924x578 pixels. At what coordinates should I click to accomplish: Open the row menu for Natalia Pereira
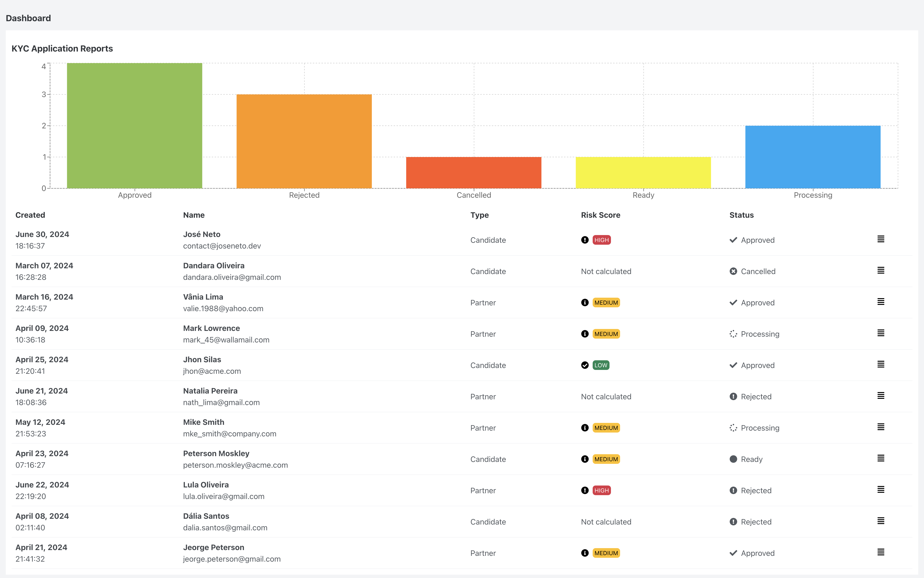[880, 396]
